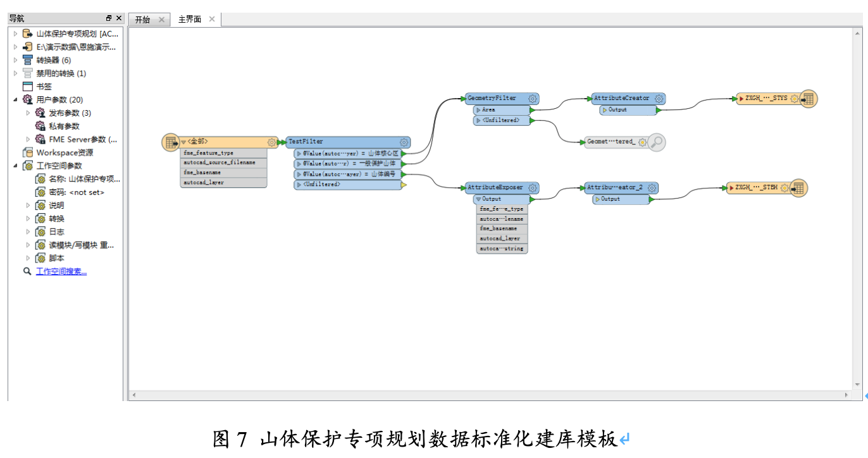Screen dimensions: 868x458
Task: Open the TestFilter settings gear
Action: [x=403, y=142]
